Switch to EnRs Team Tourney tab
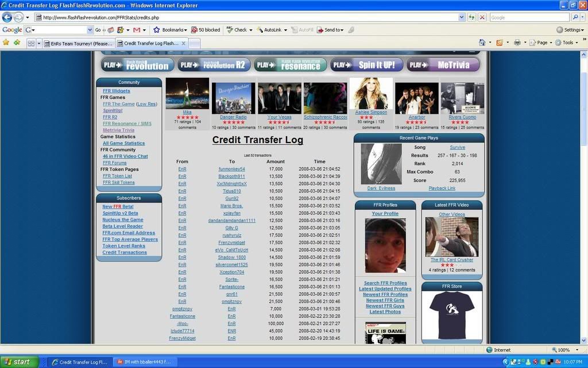The width and height of the screenshot is (588, 368). click(x=79, y=43)
